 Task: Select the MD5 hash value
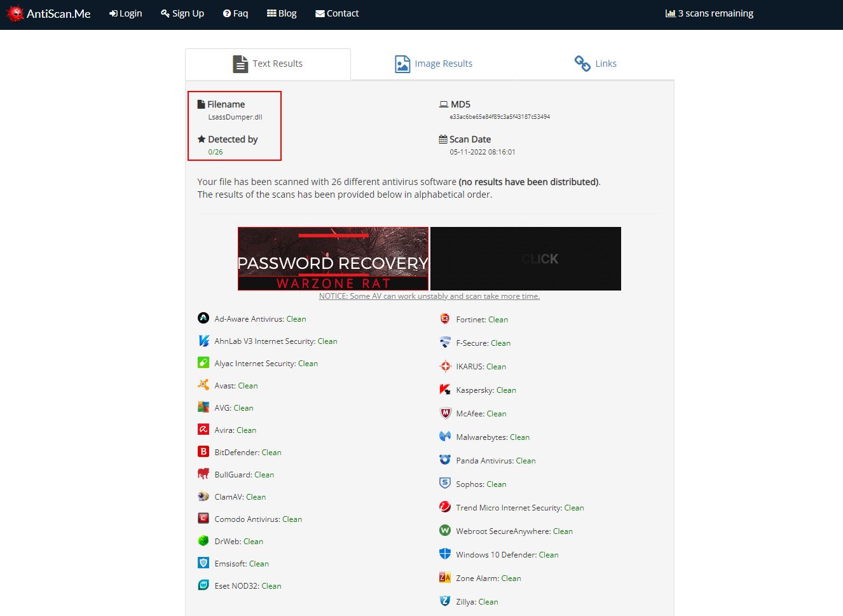[500, 117]
